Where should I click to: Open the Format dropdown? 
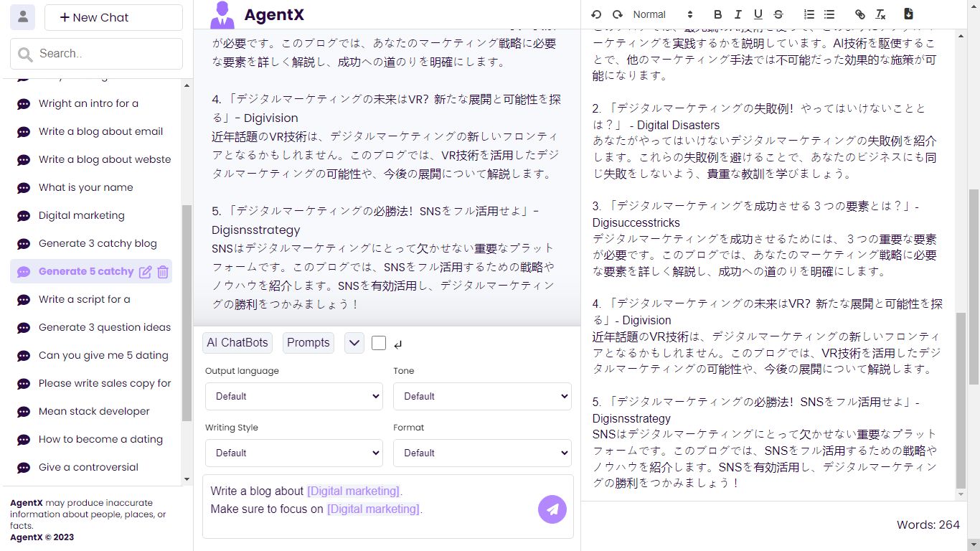pos(481,453)
